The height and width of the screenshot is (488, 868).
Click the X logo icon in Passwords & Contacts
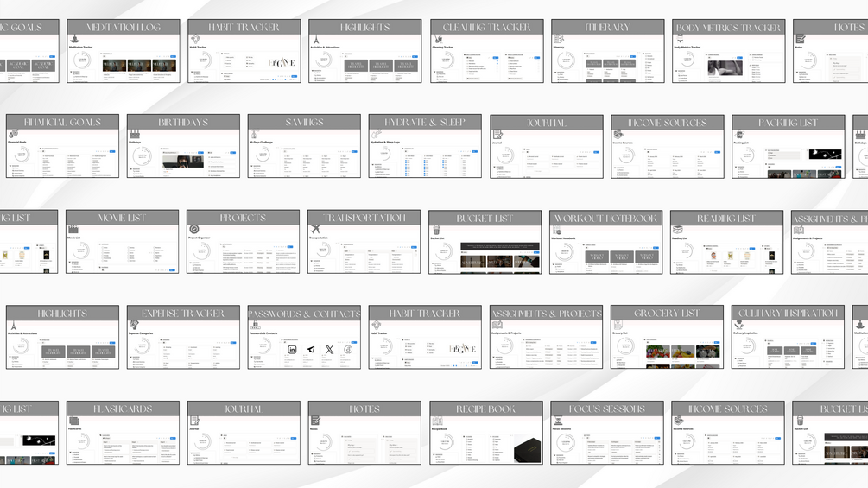pos(329,350)
